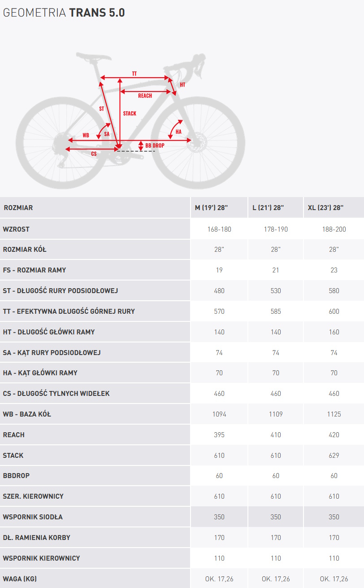The height and width of the screenshot is (588, 364).
Task: Select the XL (23') 28" column header
Action: [x=325, y=208]
